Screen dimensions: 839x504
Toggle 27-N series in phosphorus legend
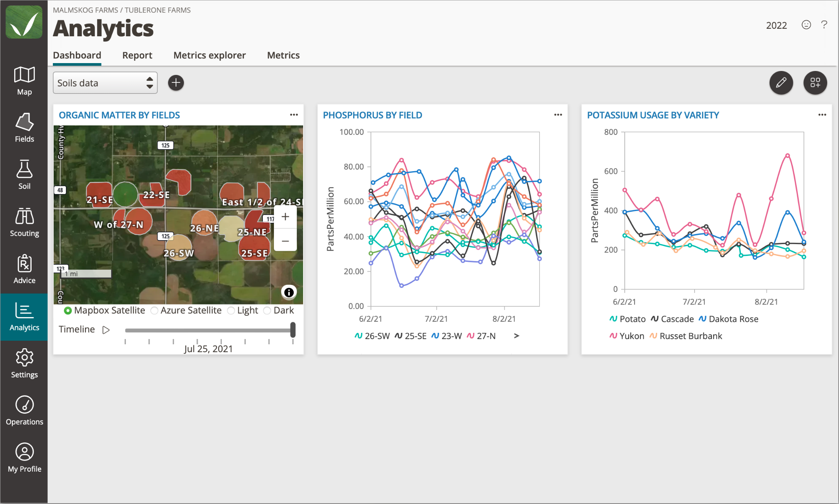pos(481,336)
